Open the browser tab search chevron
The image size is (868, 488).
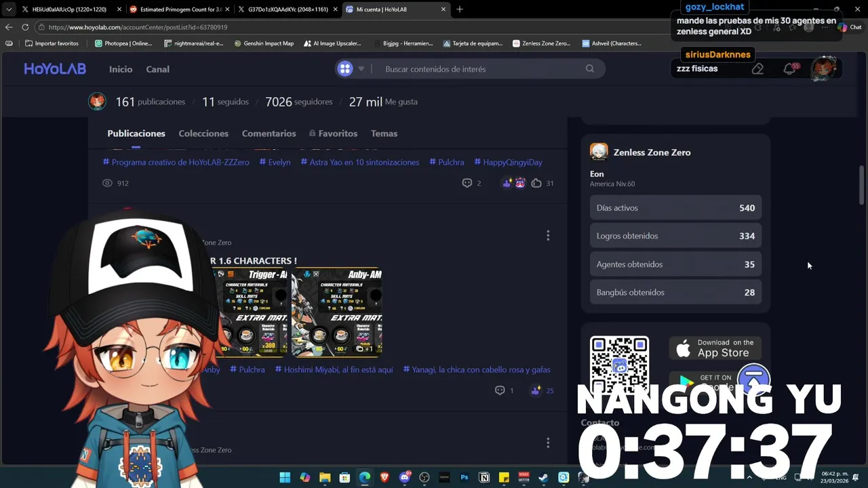click(x=8, y=9)
